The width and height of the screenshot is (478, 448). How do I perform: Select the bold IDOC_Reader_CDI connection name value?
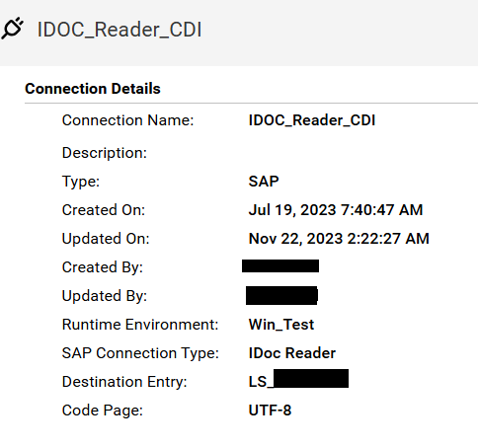click(x=312, y=120)
